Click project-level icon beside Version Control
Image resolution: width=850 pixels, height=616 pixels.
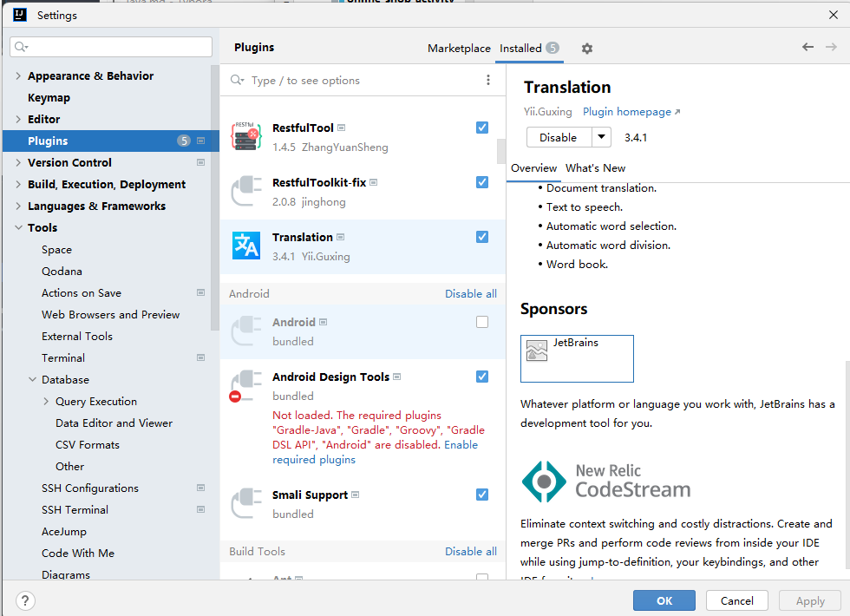(200, 163)
